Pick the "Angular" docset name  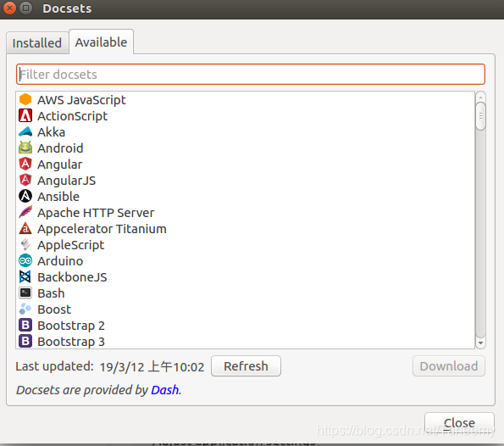[x=60, y=164]
